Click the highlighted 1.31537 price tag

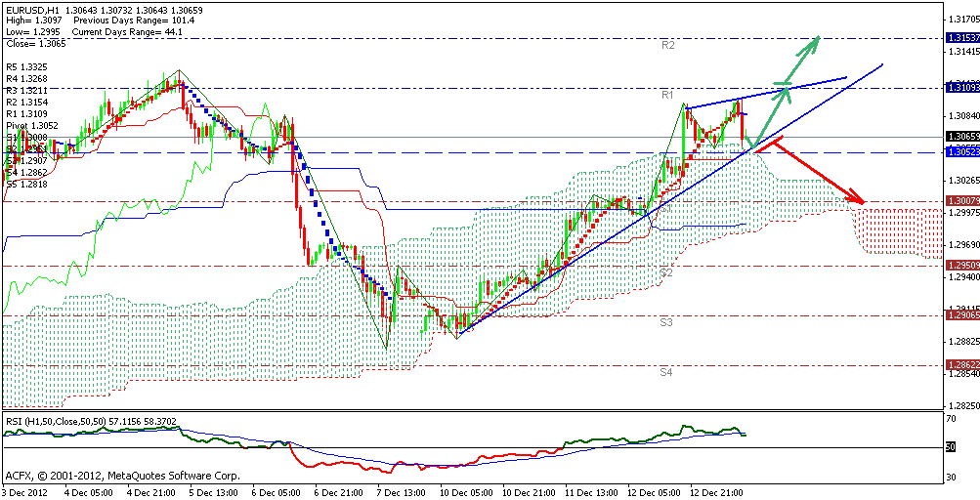click(x=962, y=38)
